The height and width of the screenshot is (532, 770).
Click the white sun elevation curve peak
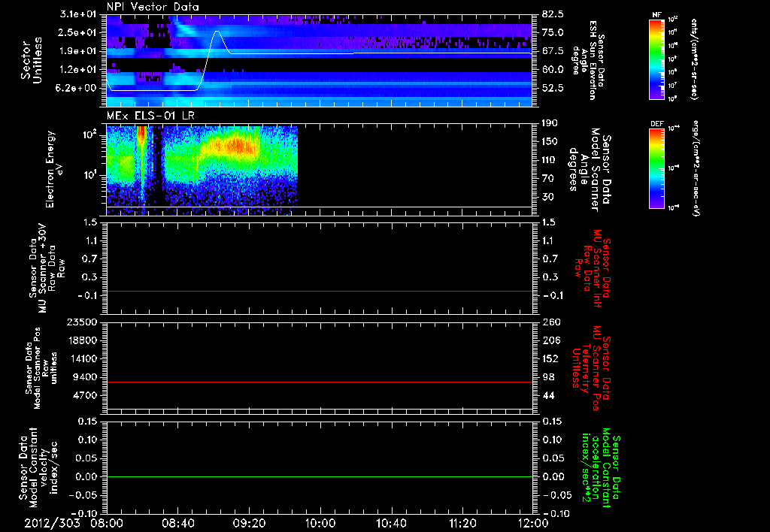pos(217,32)
